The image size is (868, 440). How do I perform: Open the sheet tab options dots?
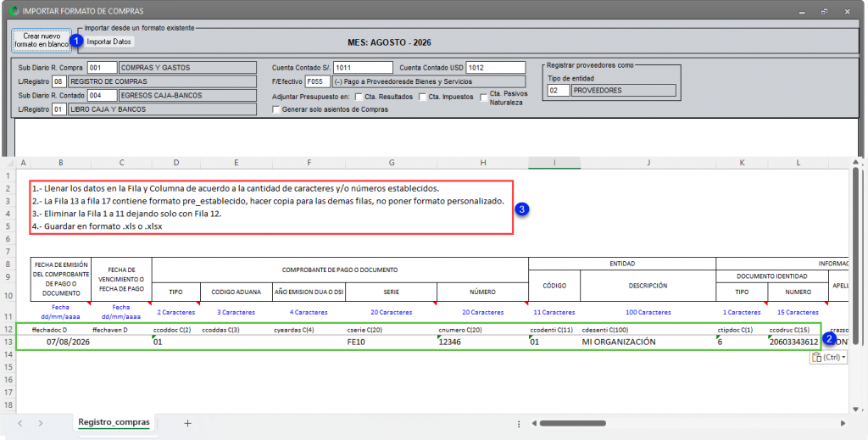[519, 423]
